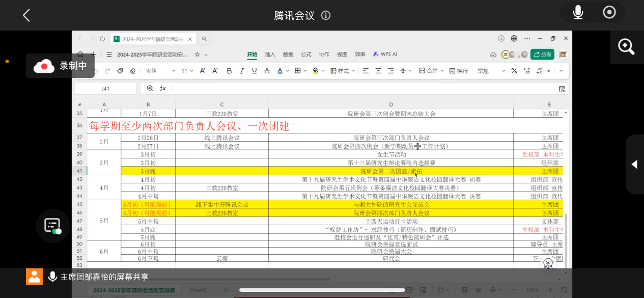Image resolution: width=644 pixels, height=298 pixels.
Task: Click the green 分享 share button
Action: coord(542,55)
